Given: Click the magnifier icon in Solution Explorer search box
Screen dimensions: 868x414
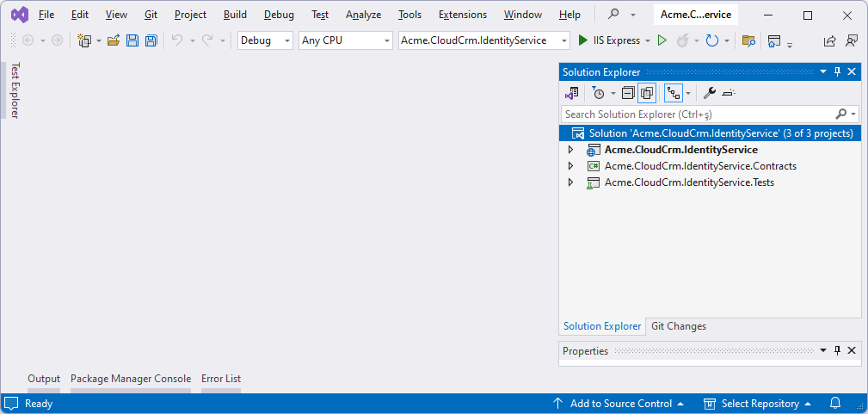Looking at the screenshot, I should 840,114.
